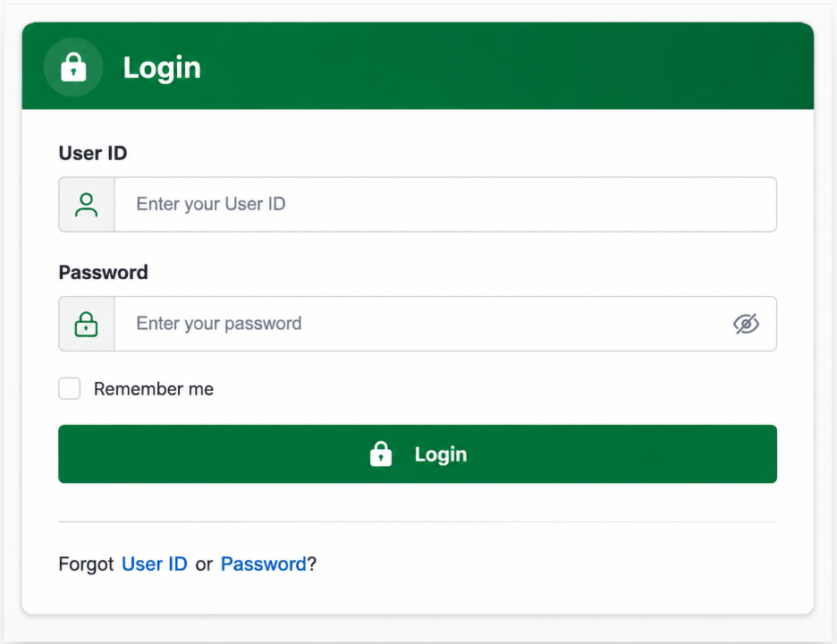Image resolution: width=837 pixels, height=644 pixels.
Task: Click the person icon beside User ID field
Action: click(86, 205)
